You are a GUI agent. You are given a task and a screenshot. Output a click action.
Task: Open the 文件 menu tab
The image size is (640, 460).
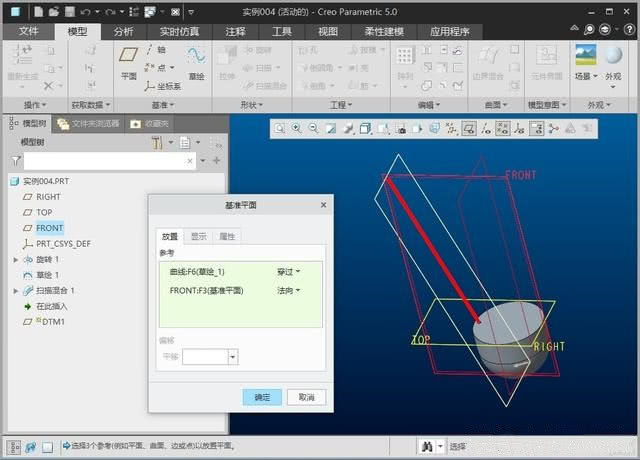click(29, 31)
